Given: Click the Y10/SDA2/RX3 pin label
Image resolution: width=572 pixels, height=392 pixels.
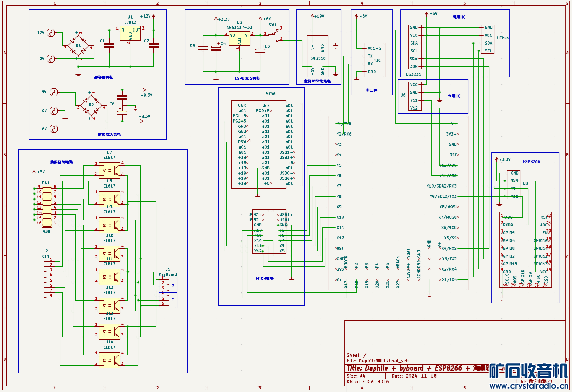Looking at the screenshot, I should 441,186.
